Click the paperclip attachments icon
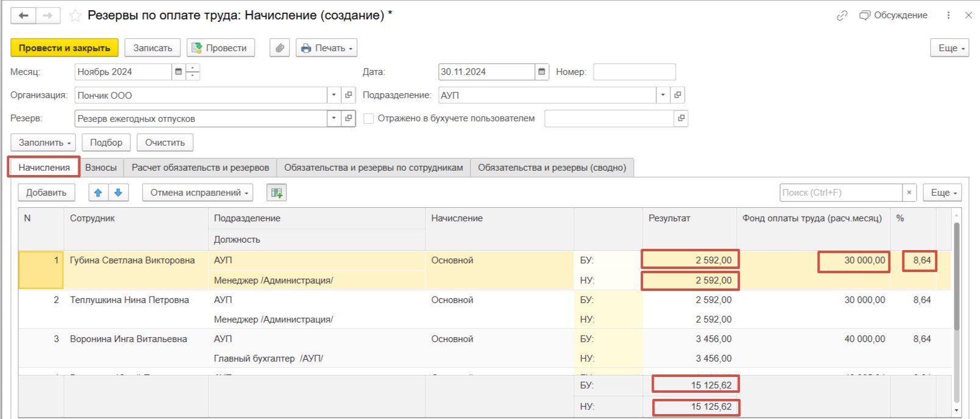Viewport: 980px width, 419px height. [x=280, y=48]
